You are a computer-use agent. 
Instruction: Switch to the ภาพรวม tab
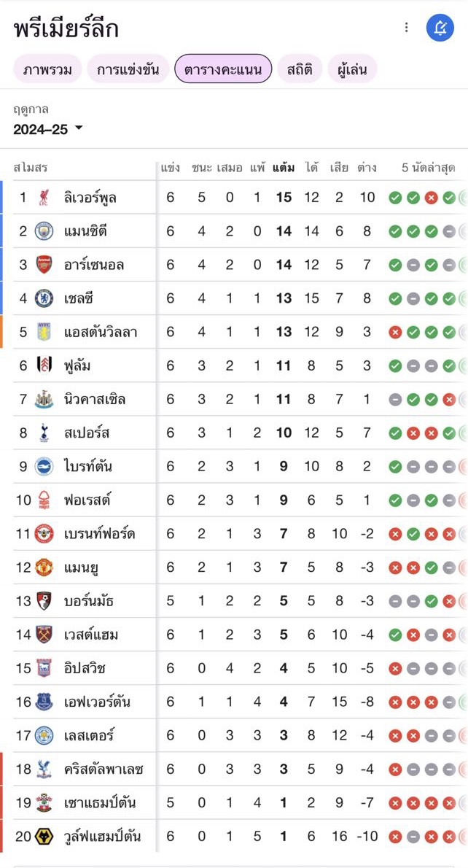(47, 70)
